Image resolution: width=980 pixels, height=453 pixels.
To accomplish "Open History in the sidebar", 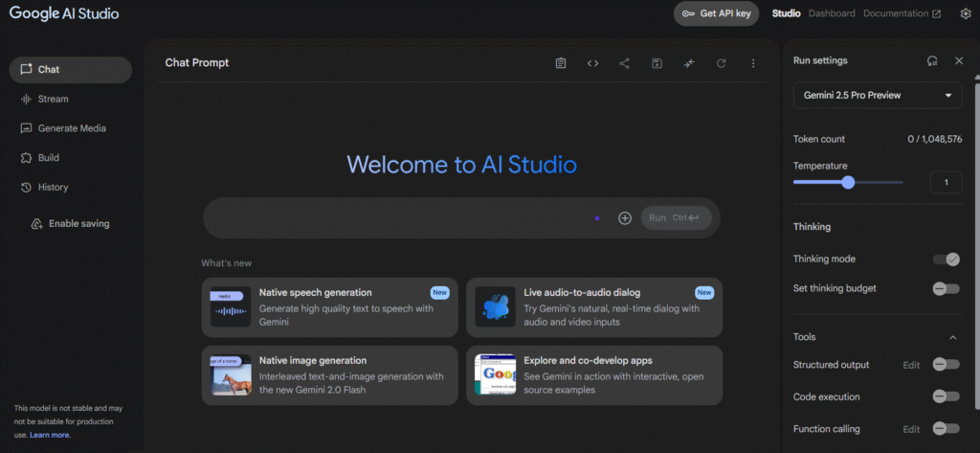I will 54,187.
